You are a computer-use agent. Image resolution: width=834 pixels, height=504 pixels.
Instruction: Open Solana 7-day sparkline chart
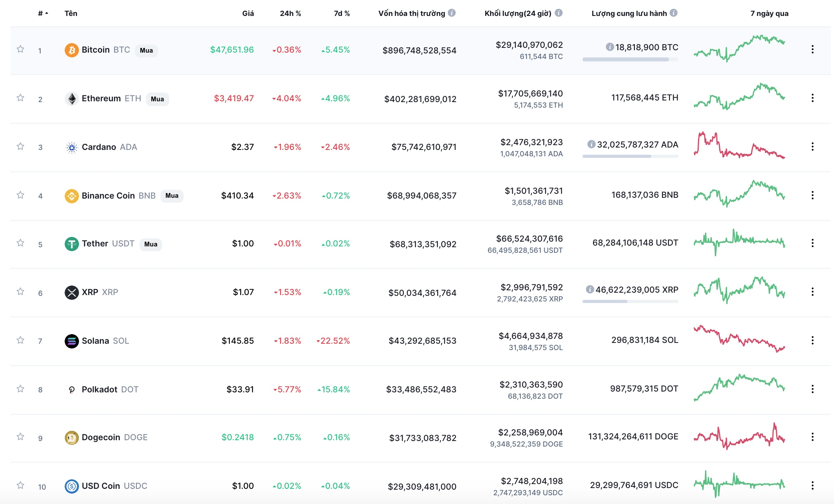(x=739, y=339)
